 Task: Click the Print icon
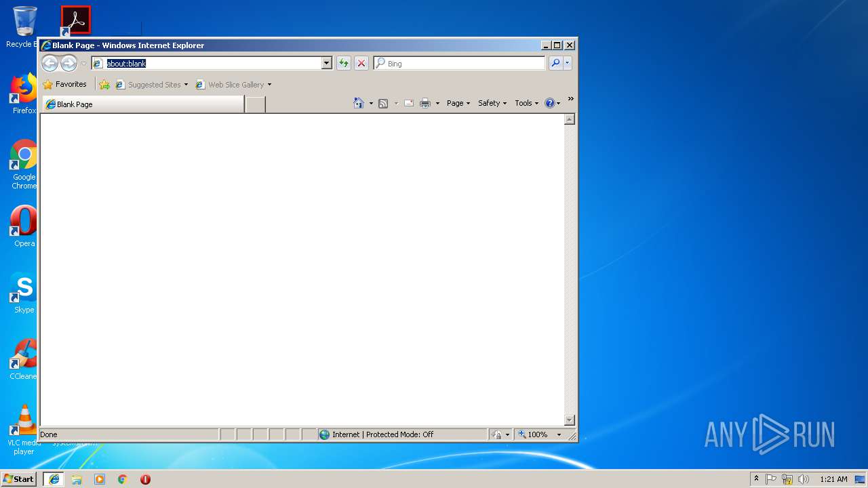(x=425, y=103)
